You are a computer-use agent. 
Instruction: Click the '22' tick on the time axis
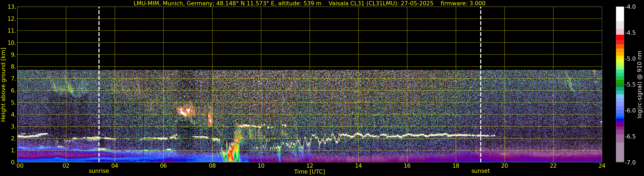[x=553, y=166]
